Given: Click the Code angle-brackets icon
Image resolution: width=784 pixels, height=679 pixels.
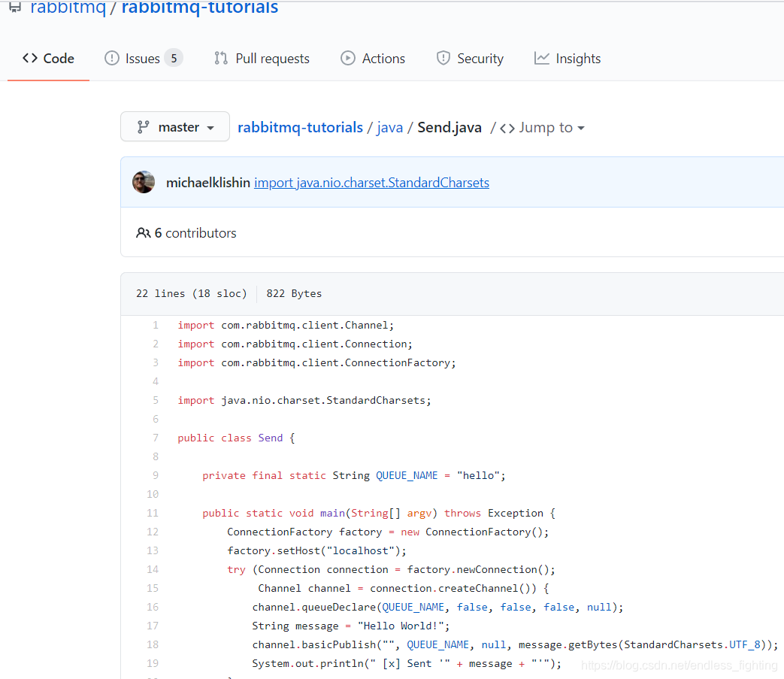Looking at the screenshot, I should pyautogui.click(x=30, y=58).
